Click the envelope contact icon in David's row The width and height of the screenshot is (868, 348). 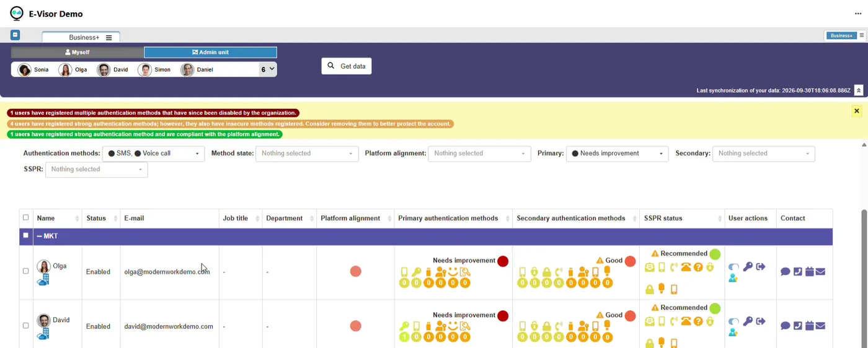(820, 326)
